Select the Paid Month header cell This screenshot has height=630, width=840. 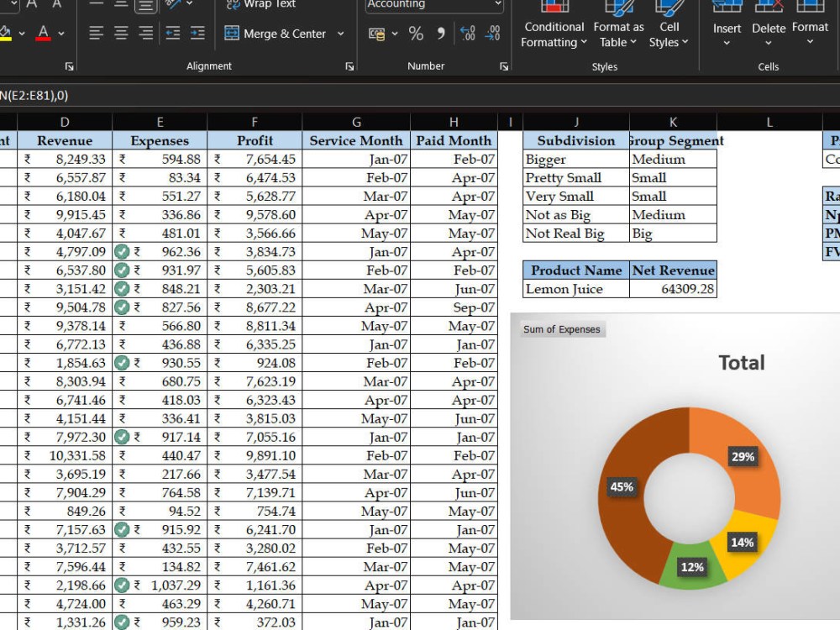(x=454, y=140)
